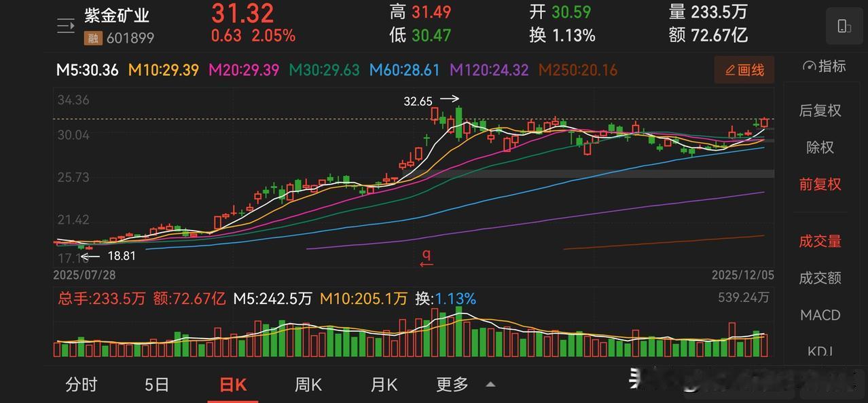Open the 画线 drawing tool
The image size is (868, 403).
[744, 69]
